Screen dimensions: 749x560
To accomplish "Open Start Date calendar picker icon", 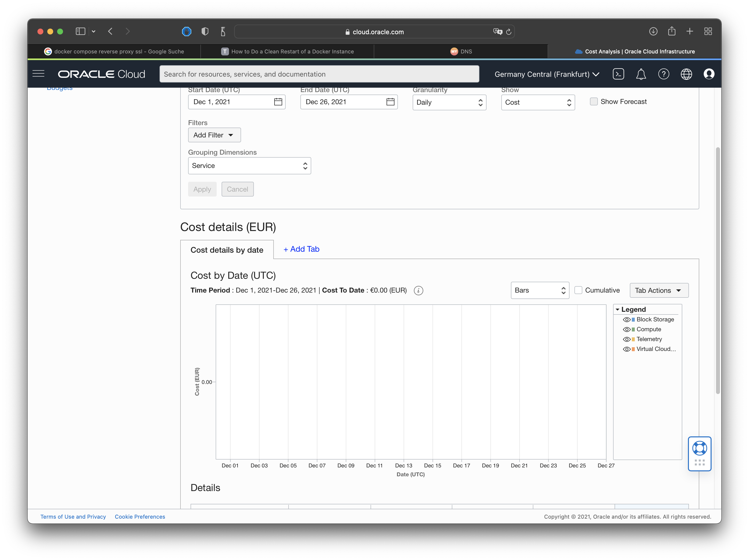I will pyautogui.click(x=278, y=102).
